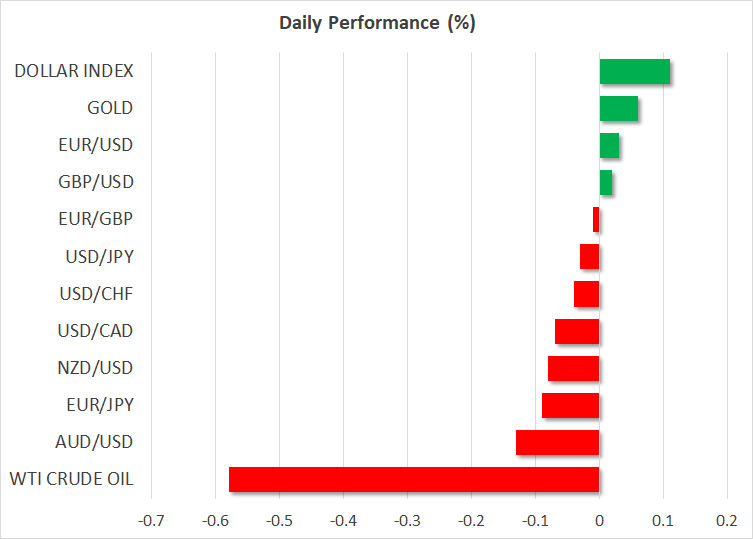The image size is (753, 539).
Task: Select the green GOLD bar
Action: point(618,108)
